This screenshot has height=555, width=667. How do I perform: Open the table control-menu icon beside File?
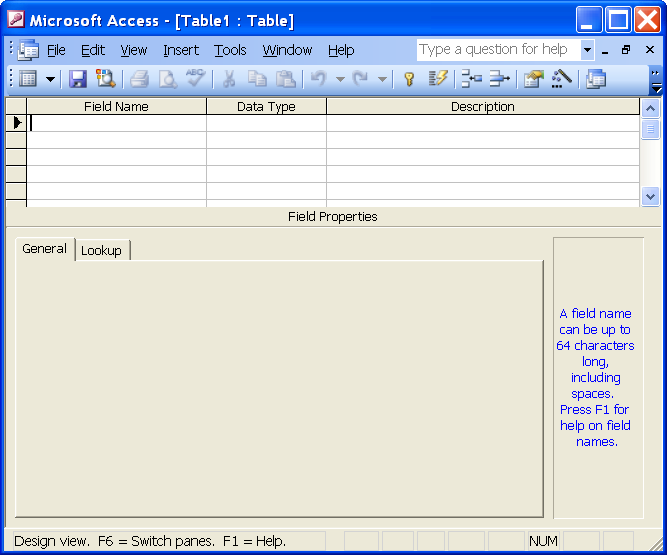coord(28,50)
